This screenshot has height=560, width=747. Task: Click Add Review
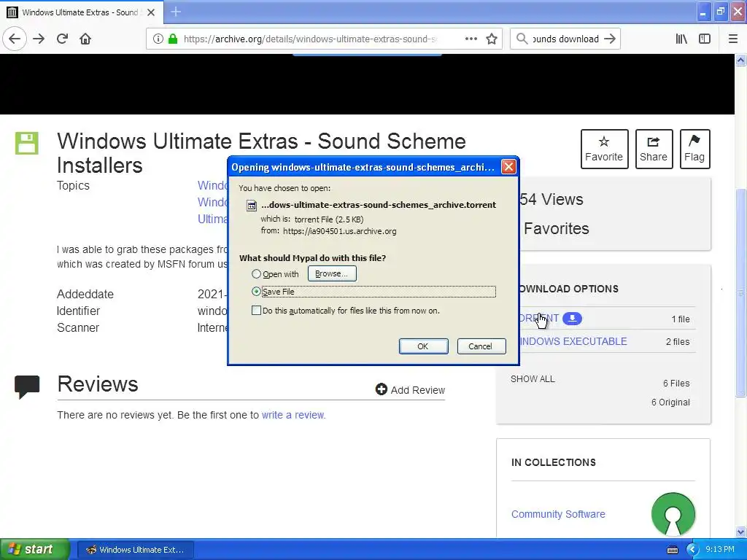[410, 390]
